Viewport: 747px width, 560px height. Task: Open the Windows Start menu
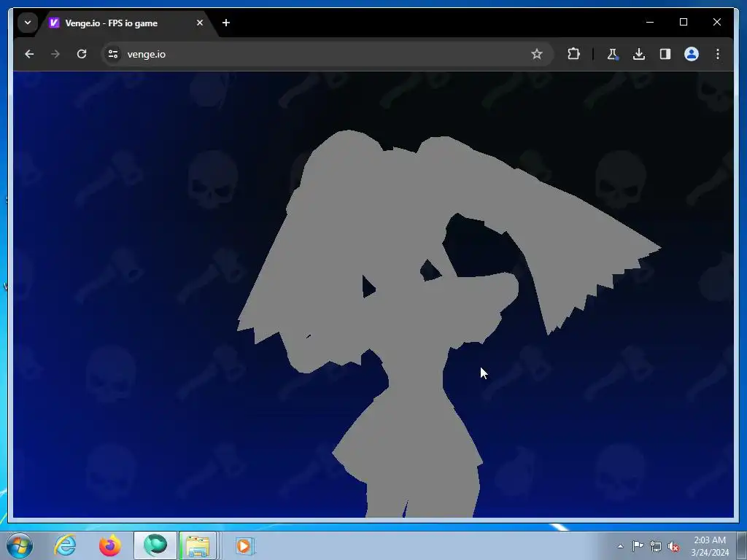click(x=20, y=545)
